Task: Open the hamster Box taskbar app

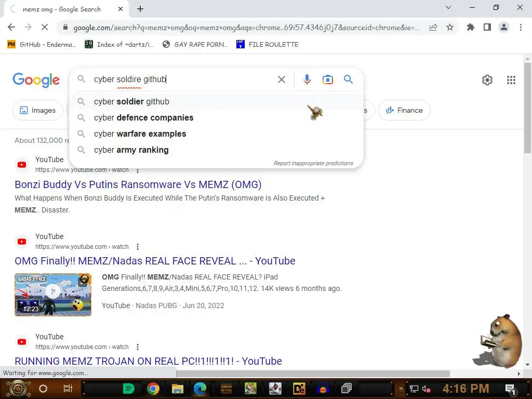Action: click(250, 389)
